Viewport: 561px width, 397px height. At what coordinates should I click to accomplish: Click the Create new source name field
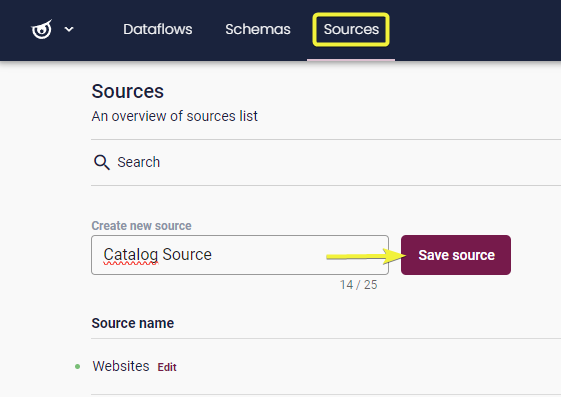click(x=240, y=255)
